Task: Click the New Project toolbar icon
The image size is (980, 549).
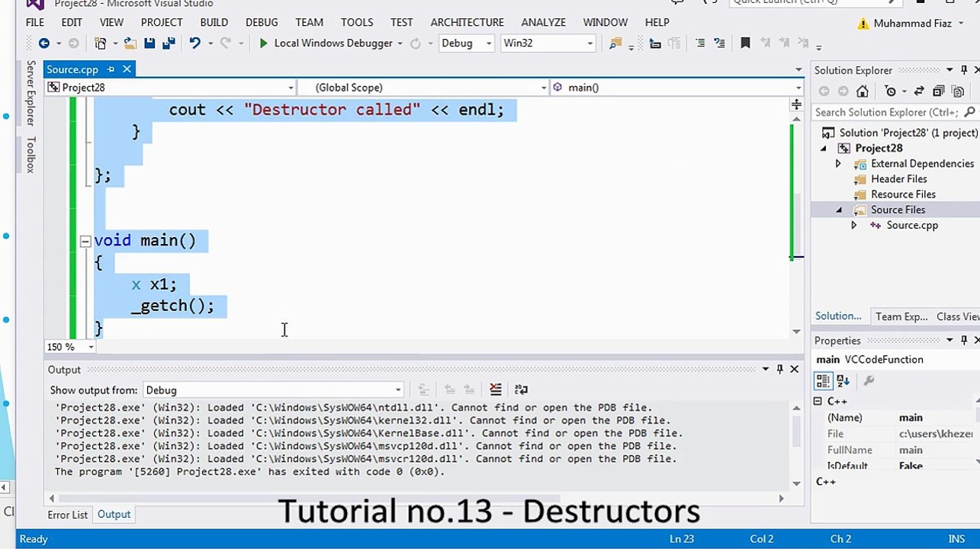Action: pos(101,43)
